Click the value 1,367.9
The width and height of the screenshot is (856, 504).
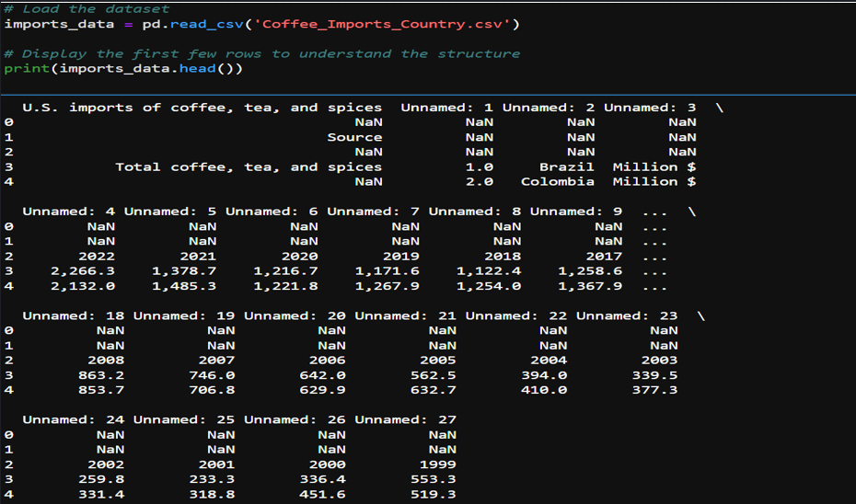tap(590, 286)
